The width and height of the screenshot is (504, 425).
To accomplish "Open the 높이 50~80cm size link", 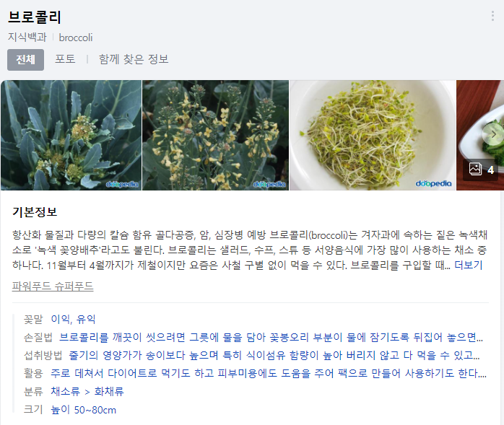I will click(x=84, y=410).
